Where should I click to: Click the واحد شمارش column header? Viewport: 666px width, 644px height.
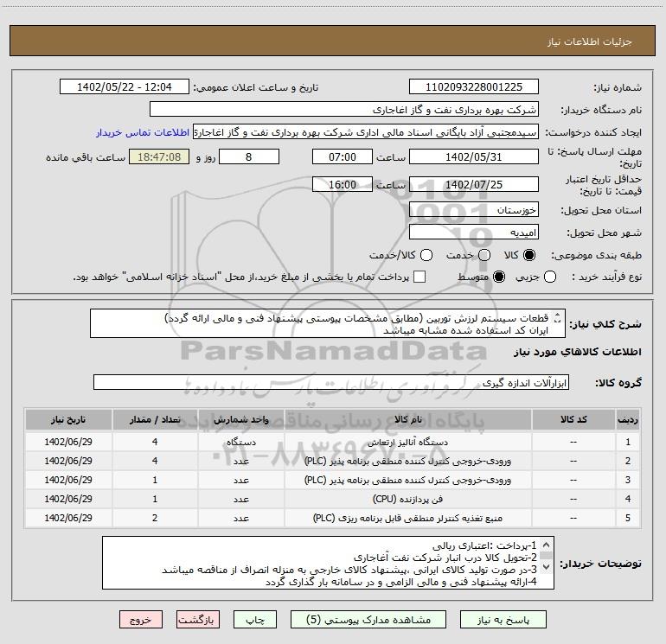(240, 419)
